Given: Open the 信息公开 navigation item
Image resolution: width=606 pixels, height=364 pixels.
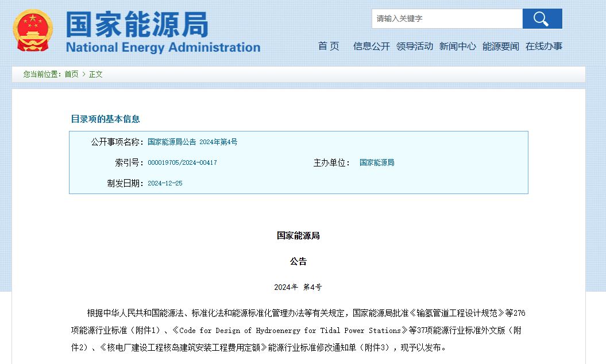Looking at the screenshot, I should tap(371, 47).
